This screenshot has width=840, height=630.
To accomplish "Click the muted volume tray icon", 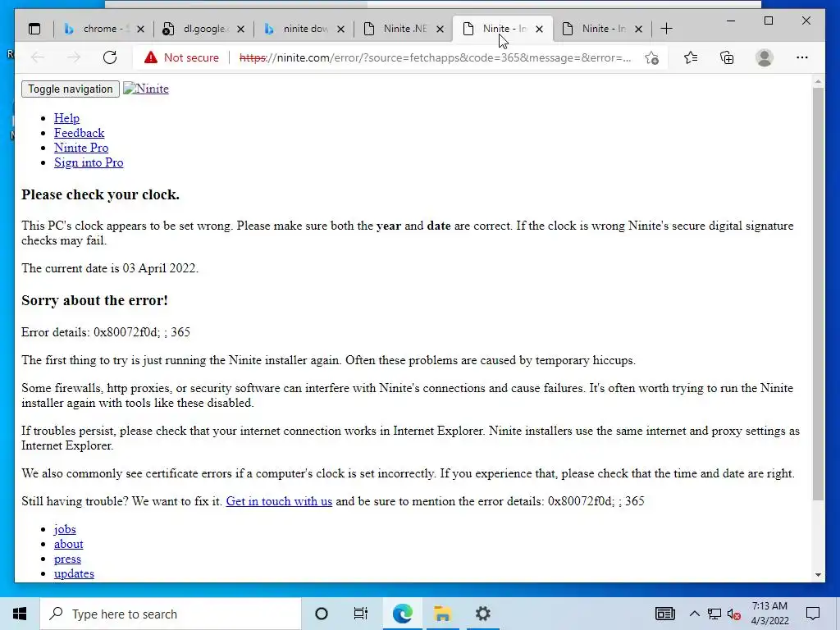I will click(734, 614).
